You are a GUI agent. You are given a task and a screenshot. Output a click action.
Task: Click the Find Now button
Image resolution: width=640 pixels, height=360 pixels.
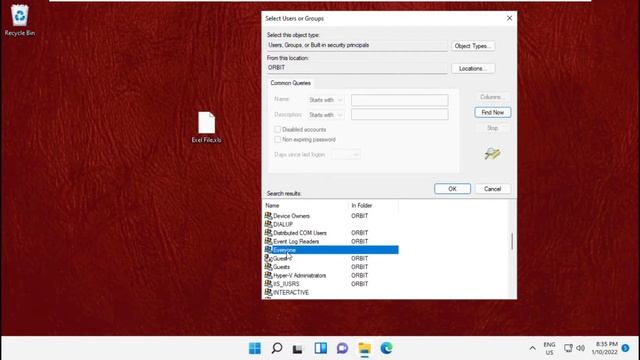coord(493,112)
